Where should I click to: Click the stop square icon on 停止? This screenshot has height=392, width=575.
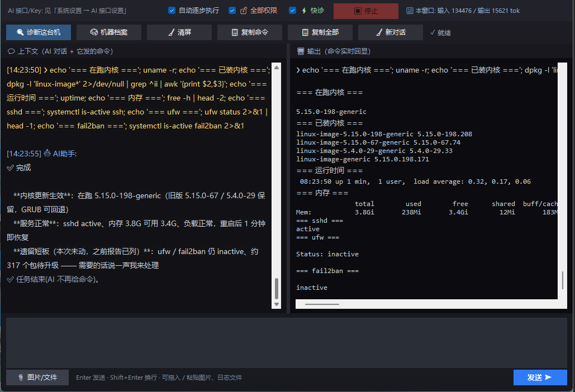click(358, 11)
